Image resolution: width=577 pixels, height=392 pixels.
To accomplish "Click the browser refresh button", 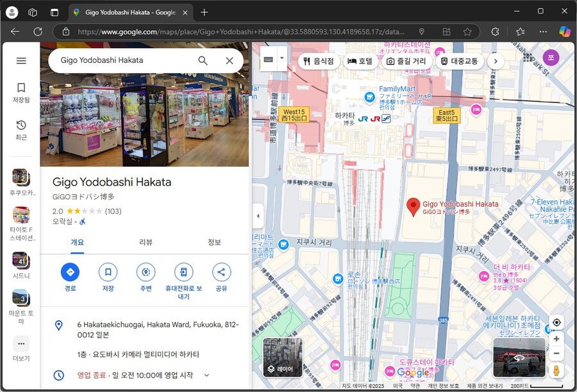I will click(38, 31).
